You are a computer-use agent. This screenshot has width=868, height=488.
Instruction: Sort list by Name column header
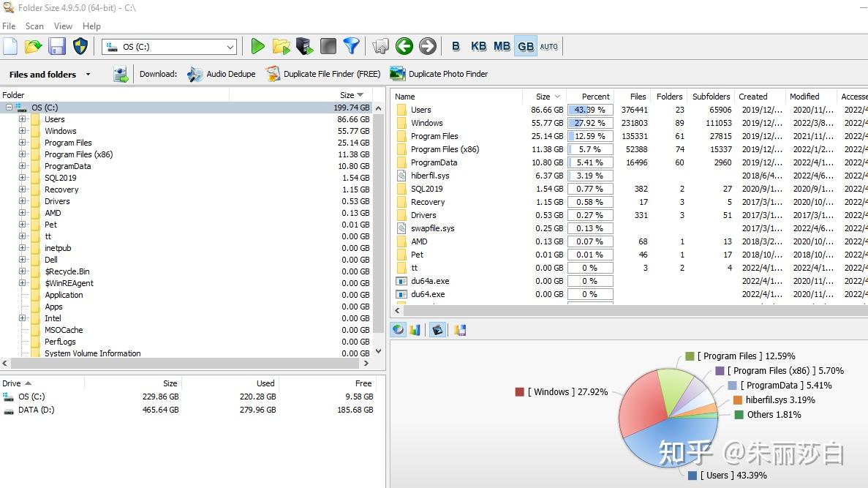(x=457, y=97)
